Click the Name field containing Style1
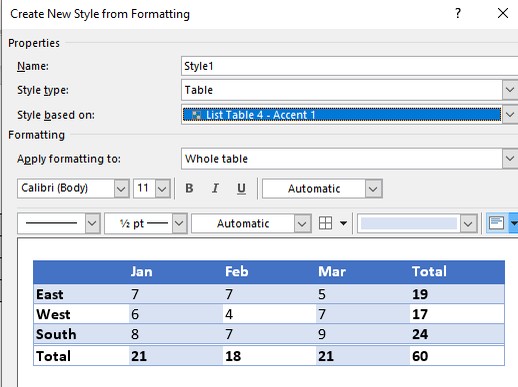518x387 pixels. click(349, 66)
